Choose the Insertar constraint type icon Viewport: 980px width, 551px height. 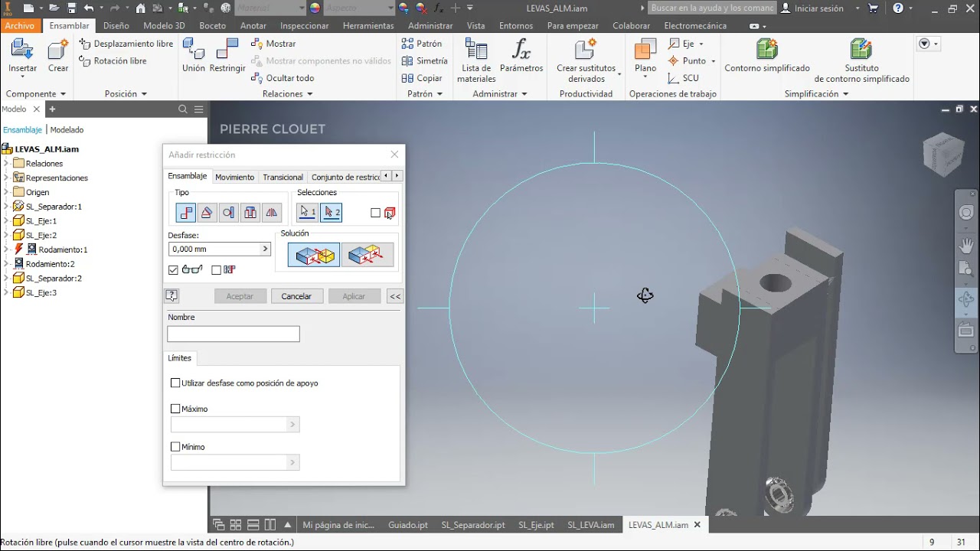pyautogui.click(x=250, y=213)
